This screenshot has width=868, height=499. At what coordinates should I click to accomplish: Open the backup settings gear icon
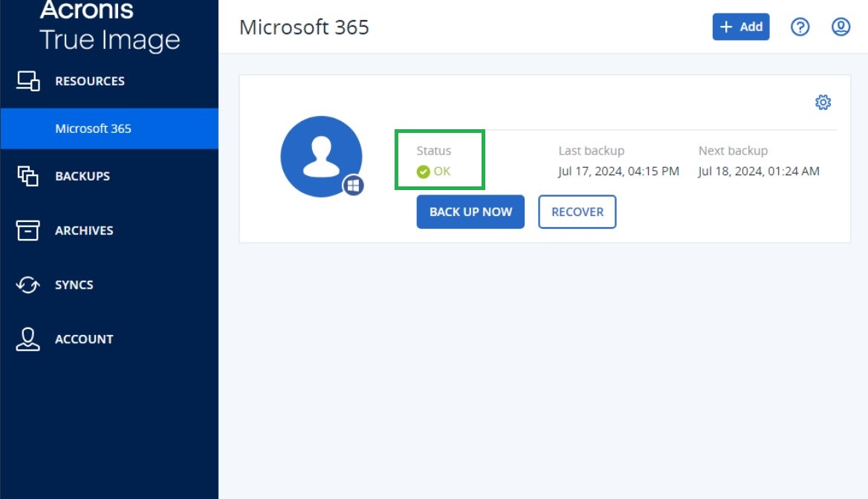click(823, 102)
